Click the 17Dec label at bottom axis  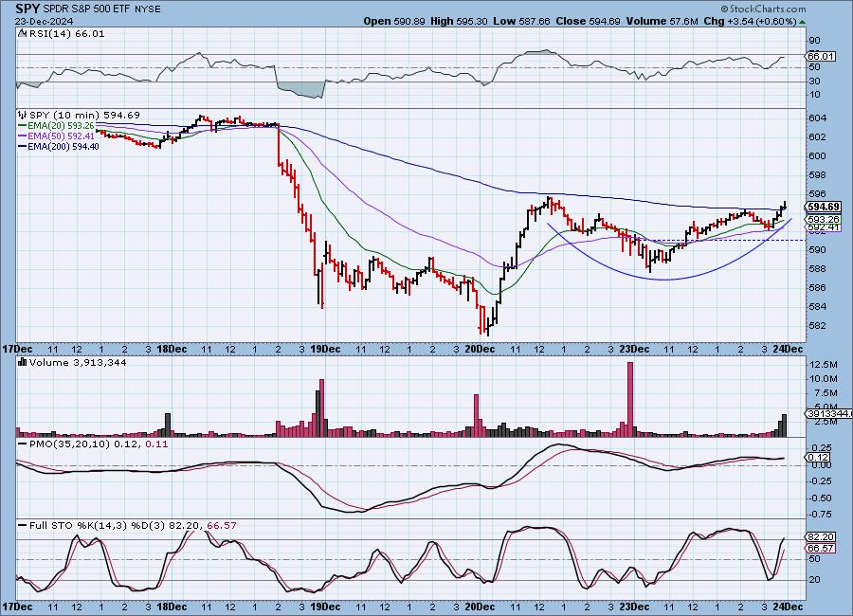(x=17, y=607)
